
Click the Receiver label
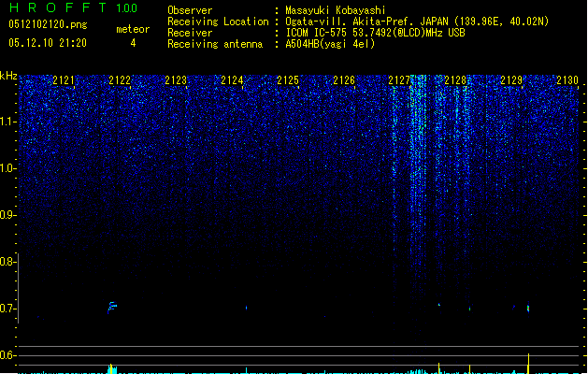[x=190, y=33]
